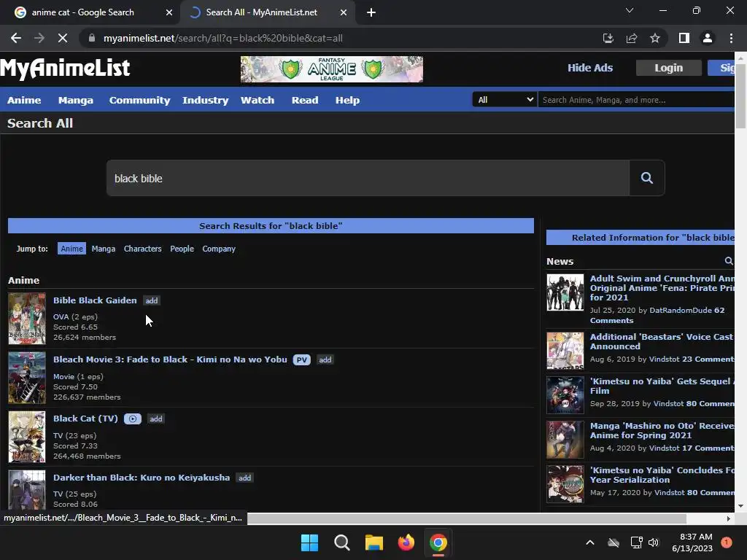
Task: Click the PV badge on Bleach Movie 3
Action: pyautogui.click(x=301, y=359)
